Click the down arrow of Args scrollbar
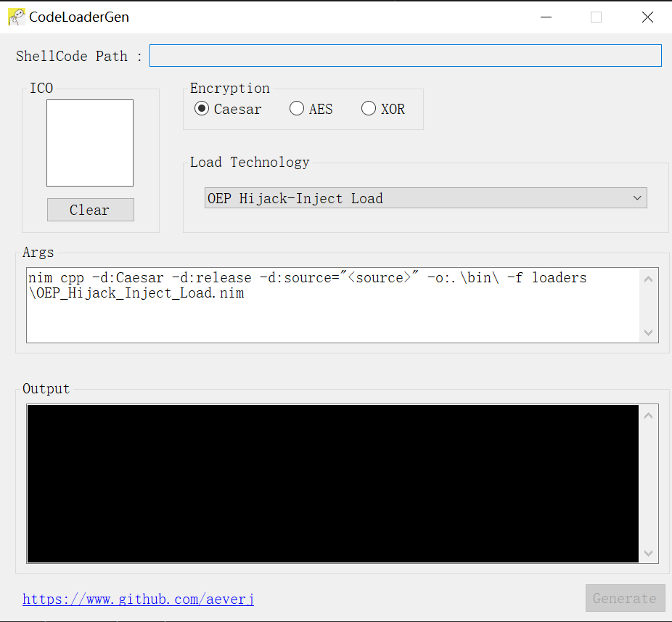 (x=648, y=333)
